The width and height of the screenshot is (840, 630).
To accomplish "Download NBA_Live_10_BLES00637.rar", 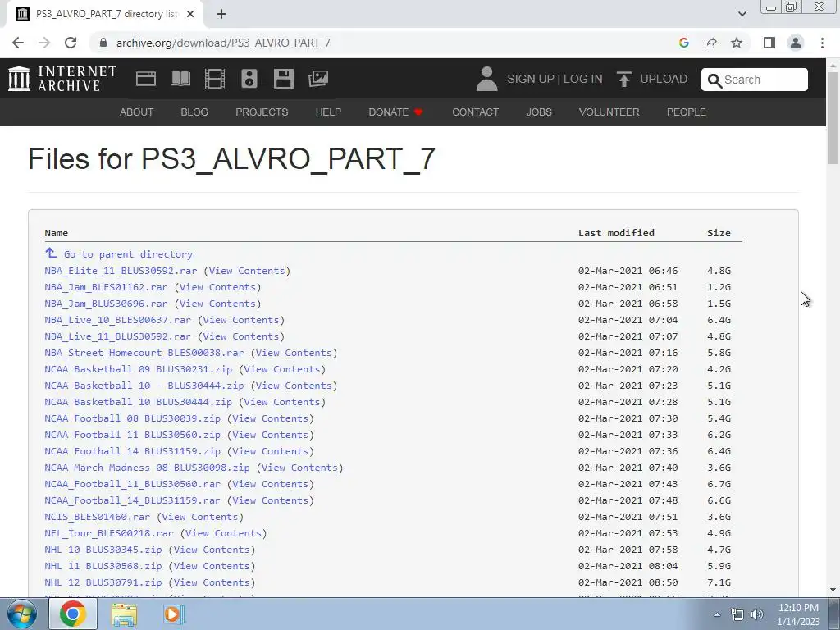I will click(x=118, y=320).
